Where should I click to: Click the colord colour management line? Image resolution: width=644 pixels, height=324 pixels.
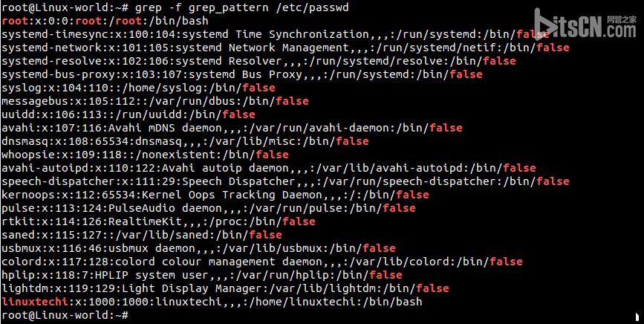click(262, 262)
